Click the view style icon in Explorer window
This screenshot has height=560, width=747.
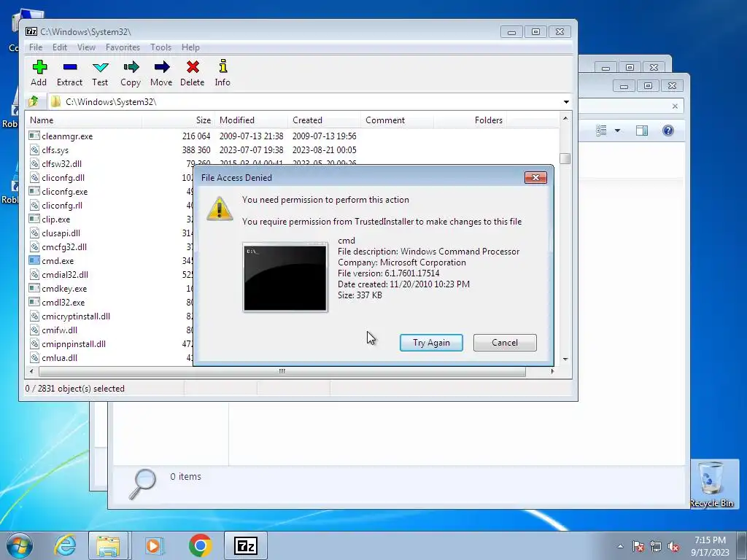click(x=601, y=131)
